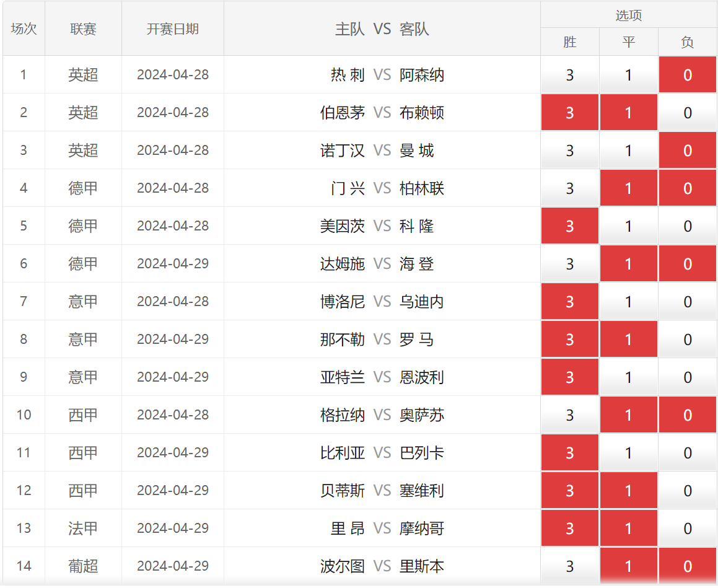Click the home team name 比利亚
The image size is (718, 588).
pyautogui.click(x=343, y=452)
